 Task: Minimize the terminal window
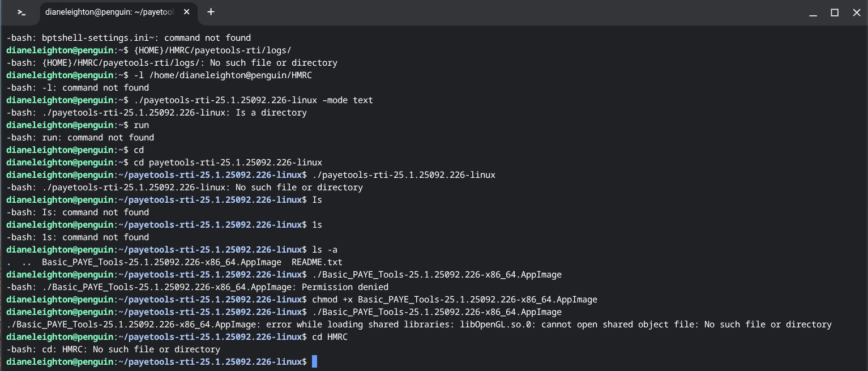[x=813, y=12]
